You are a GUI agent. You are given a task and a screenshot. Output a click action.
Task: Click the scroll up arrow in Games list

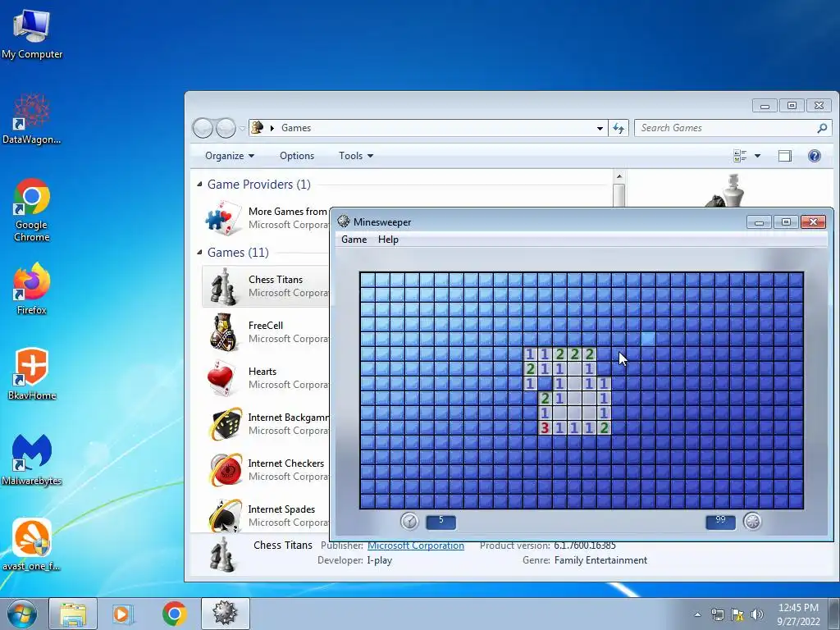pyautogui.click(x=619, y=176)
